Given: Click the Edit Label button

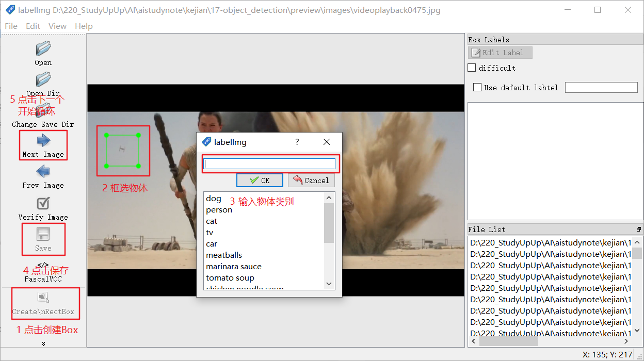Looking at the screenshot, I should click(500, 53).
